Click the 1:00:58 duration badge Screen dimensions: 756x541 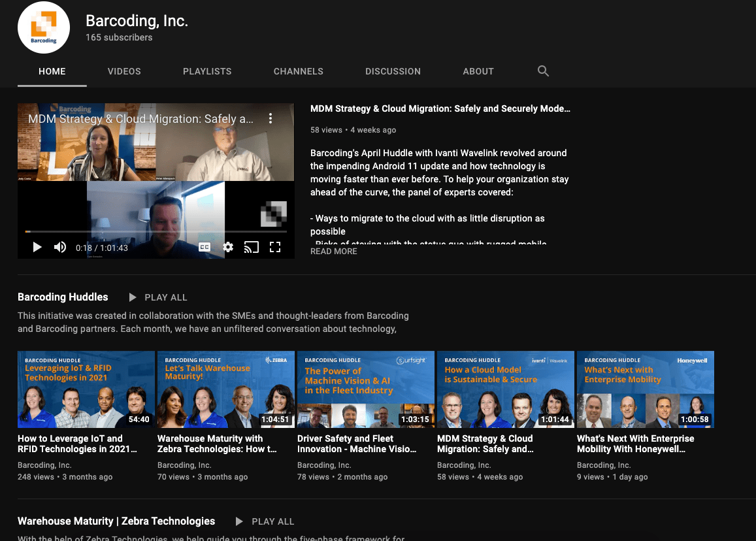click(695, 419)
